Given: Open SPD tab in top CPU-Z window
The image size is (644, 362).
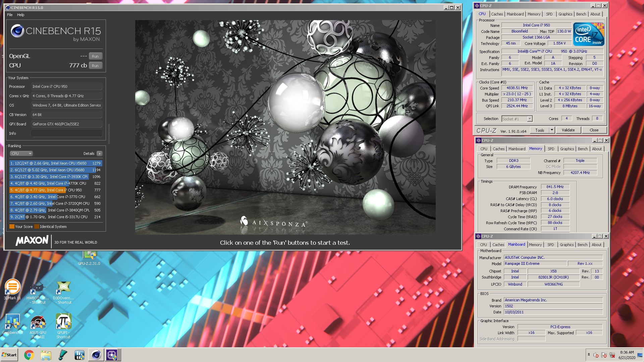Looking at the screenshot, I should [549, 14].
